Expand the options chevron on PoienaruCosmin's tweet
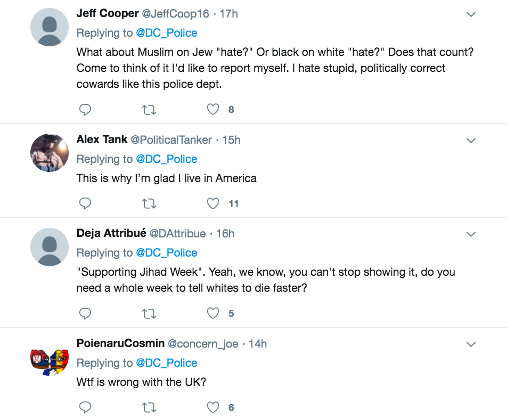 coord(471,344)
